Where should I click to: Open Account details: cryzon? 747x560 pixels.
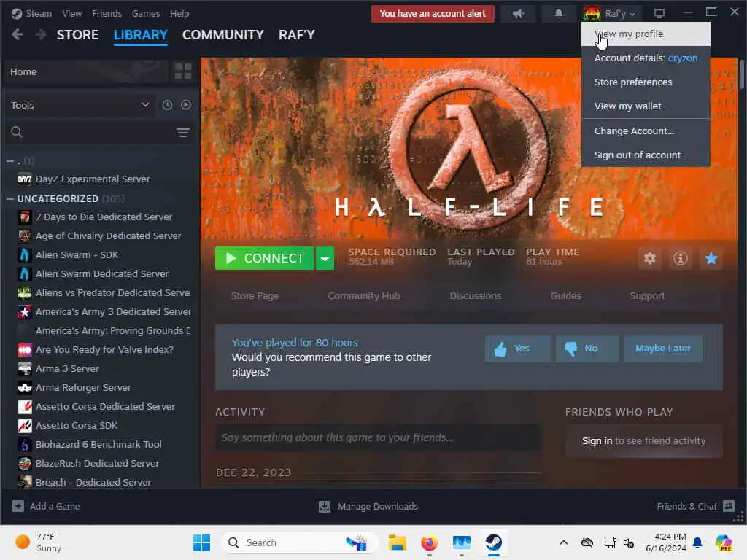pyautogui.click(x=646, y=58)
